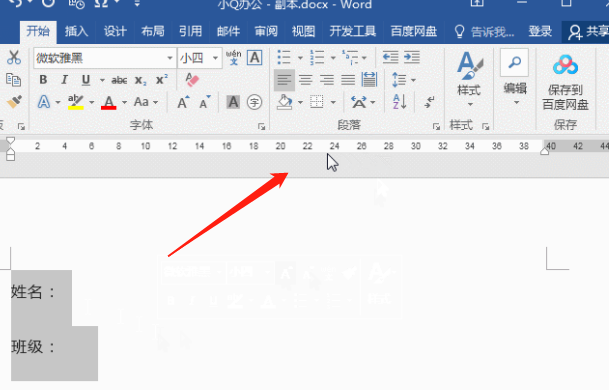609x390 pixels.
Task: Select Justify alignment
Action: [348, 80]
